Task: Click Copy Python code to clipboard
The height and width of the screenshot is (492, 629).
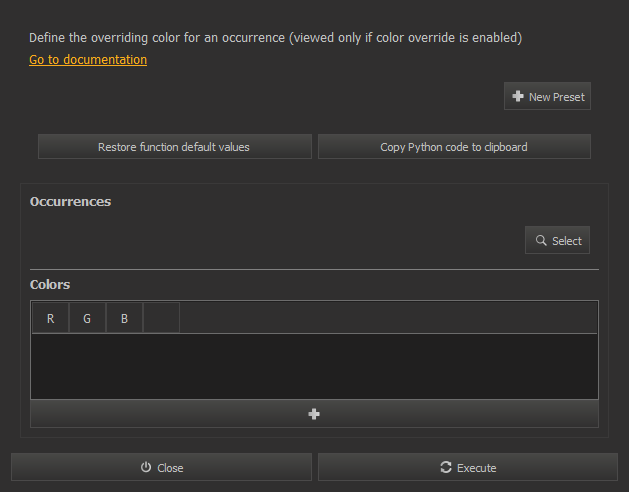Action: click(x=454, y=146)
